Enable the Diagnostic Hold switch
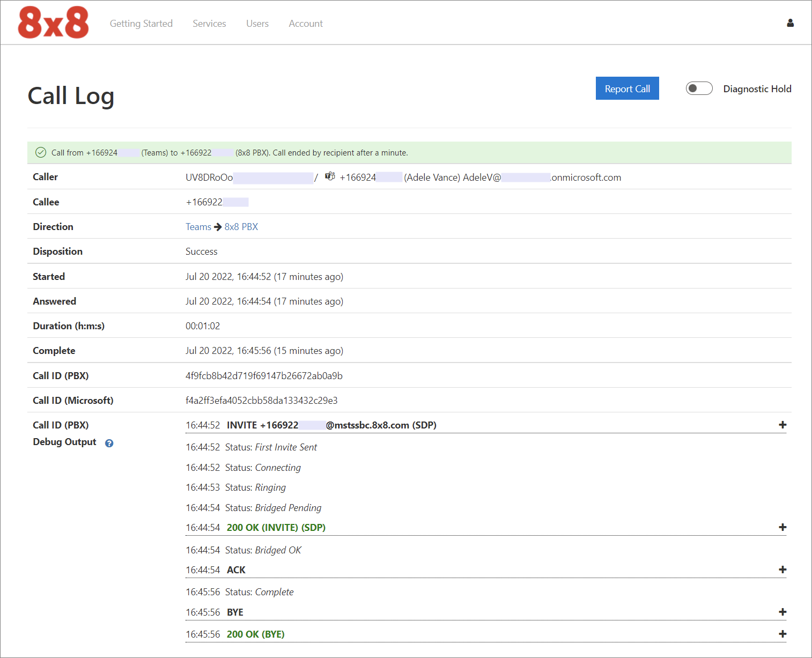This screenshot has width=812, height=658. tap(699, 88)
